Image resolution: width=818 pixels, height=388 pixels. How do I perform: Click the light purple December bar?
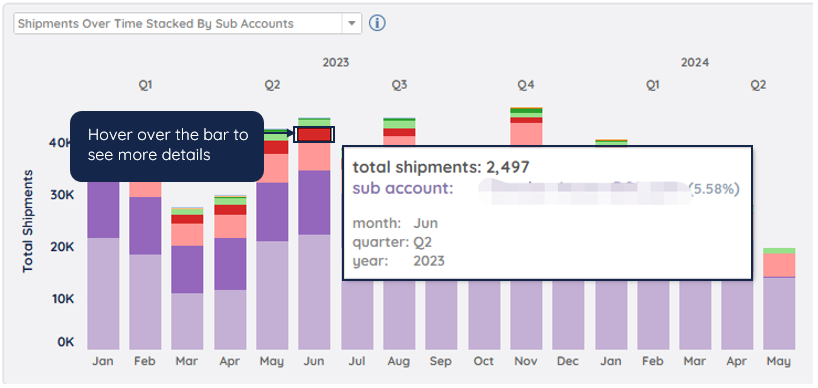click(568, 315)
